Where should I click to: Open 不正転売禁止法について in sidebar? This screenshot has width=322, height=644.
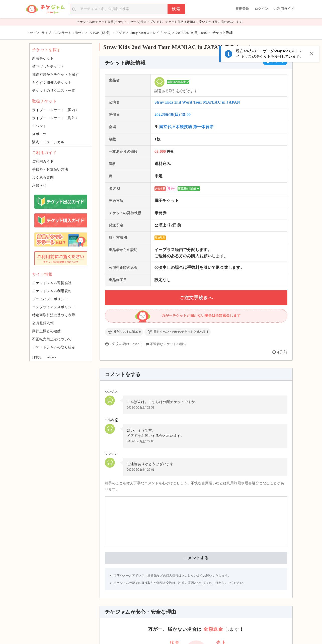pos(52,339)
